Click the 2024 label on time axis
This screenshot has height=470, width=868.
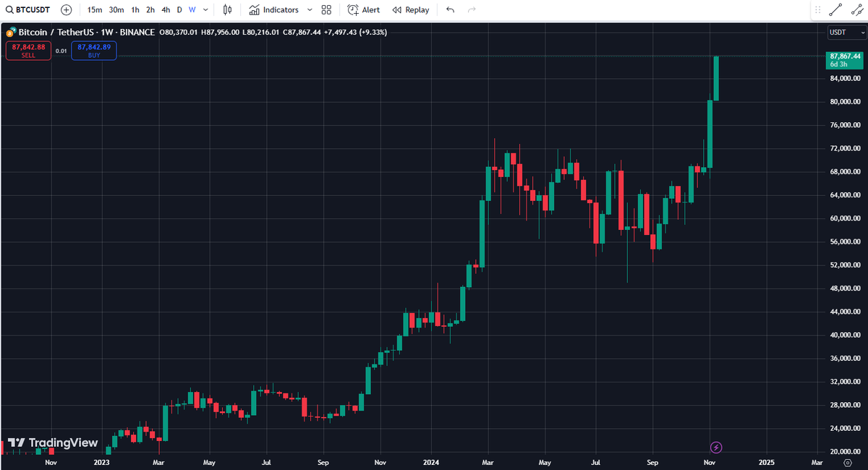pyautogui.click(x=431, y=461)
